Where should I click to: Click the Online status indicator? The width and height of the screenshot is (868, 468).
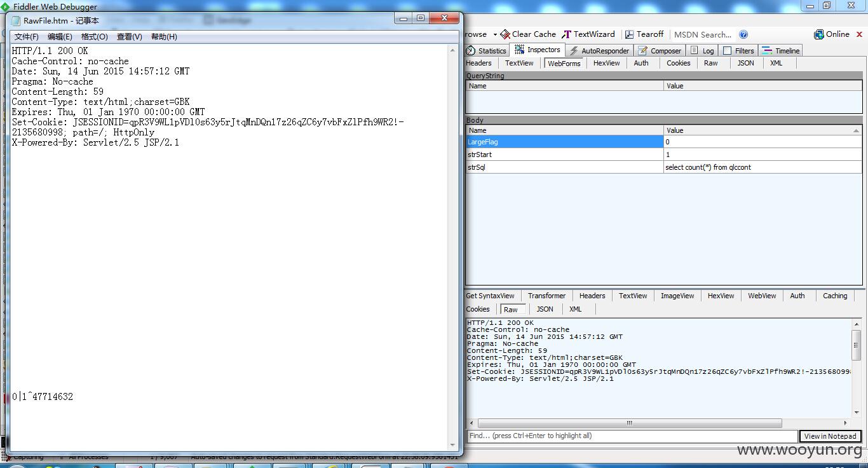click(832, 34)
